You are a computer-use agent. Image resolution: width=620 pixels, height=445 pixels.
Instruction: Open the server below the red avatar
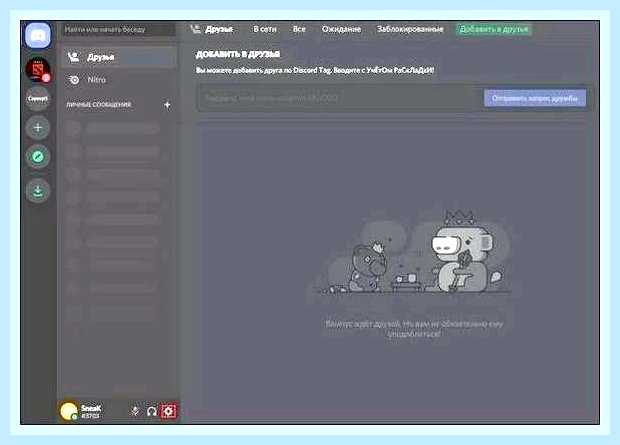[38, 98]
